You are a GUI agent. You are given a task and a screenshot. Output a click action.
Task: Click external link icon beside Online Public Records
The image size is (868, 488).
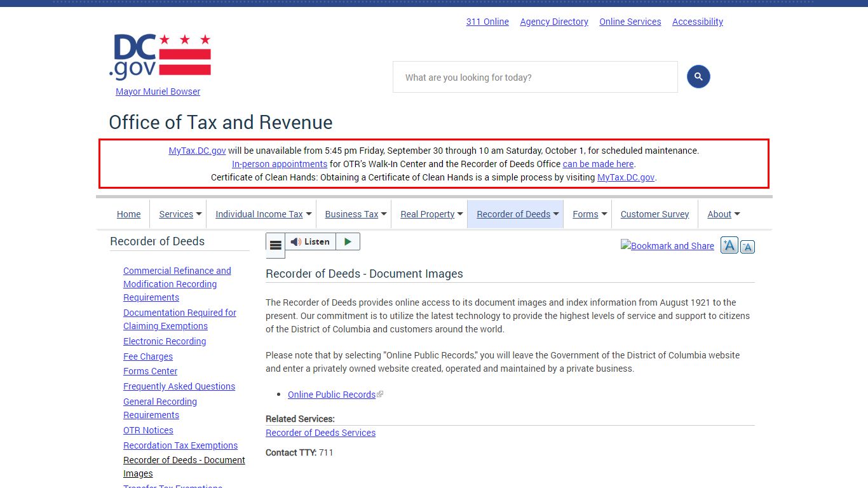[380, 395]
